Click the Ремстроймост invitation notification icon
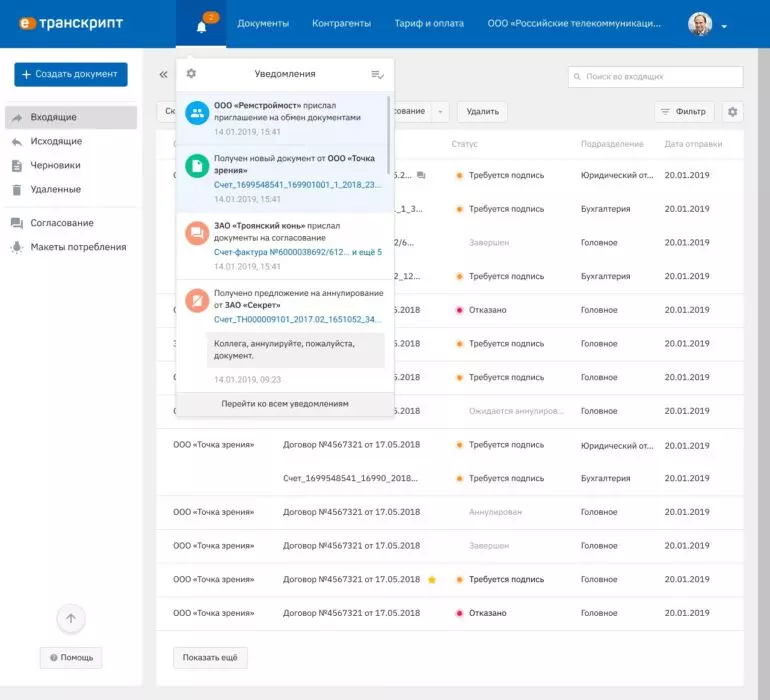 (x=197, y=113)
